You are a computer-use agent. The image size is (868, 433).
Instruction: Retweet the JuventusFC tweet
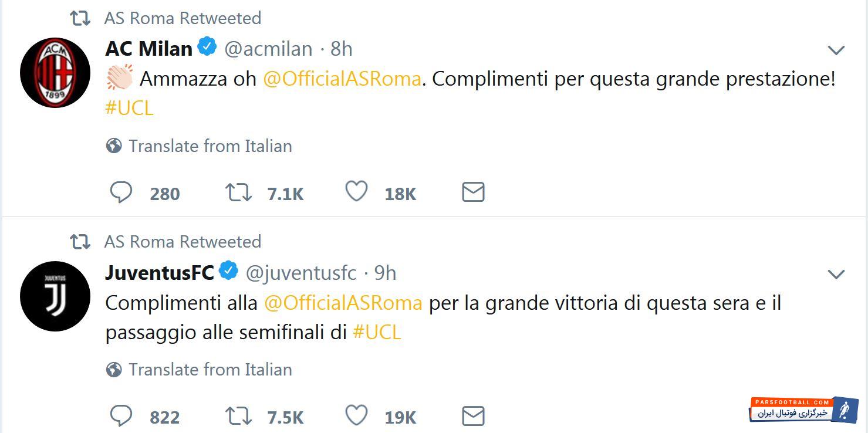(239, 416)
